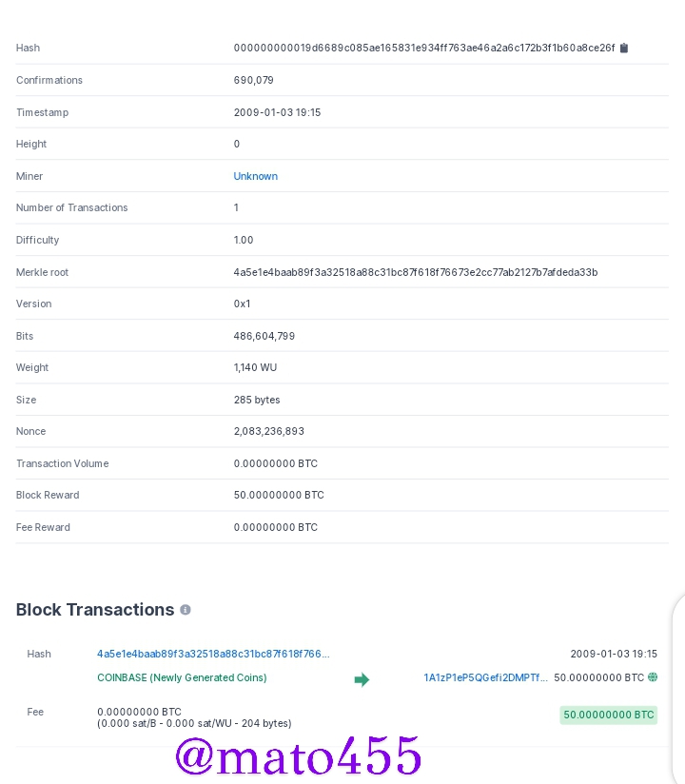Open the Unknown miner link

(x=256, y=176)
